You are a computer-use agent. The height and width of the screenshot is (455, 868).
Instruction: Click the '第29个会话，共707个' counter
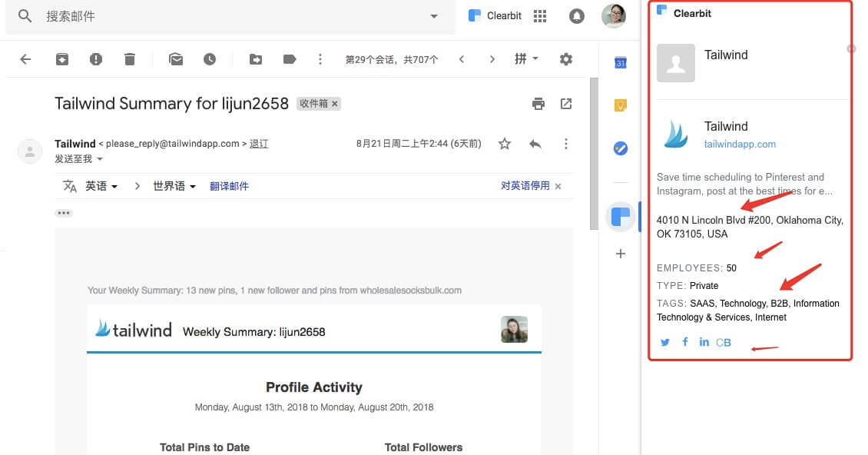[x=392, y=59]
